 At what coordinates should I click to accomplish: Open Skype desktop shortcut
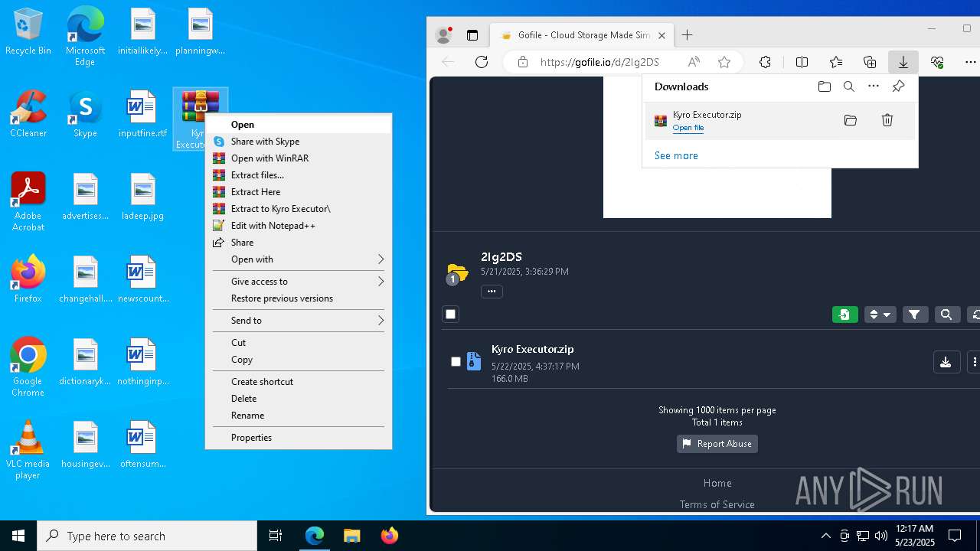point(85,114)
